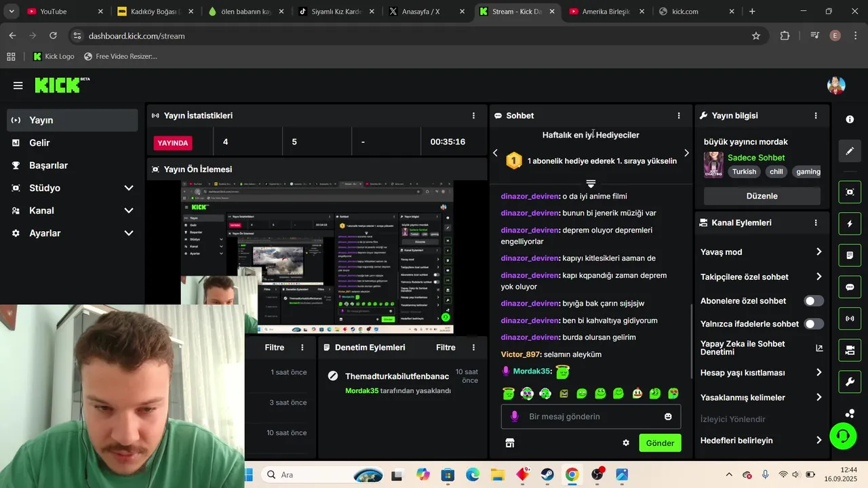Image resolution: width=868 pixels, height=488 pixels.
Task: Open the three-dots menu of Sohbet panel
Action: tap(679, 116)
